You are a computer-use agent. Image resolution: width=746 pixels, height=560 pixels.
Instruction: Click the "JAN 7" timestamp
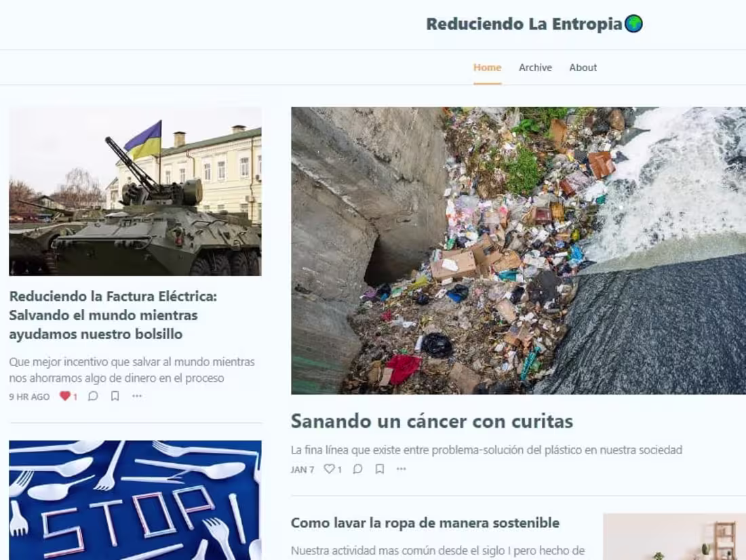tap(301, 468)
